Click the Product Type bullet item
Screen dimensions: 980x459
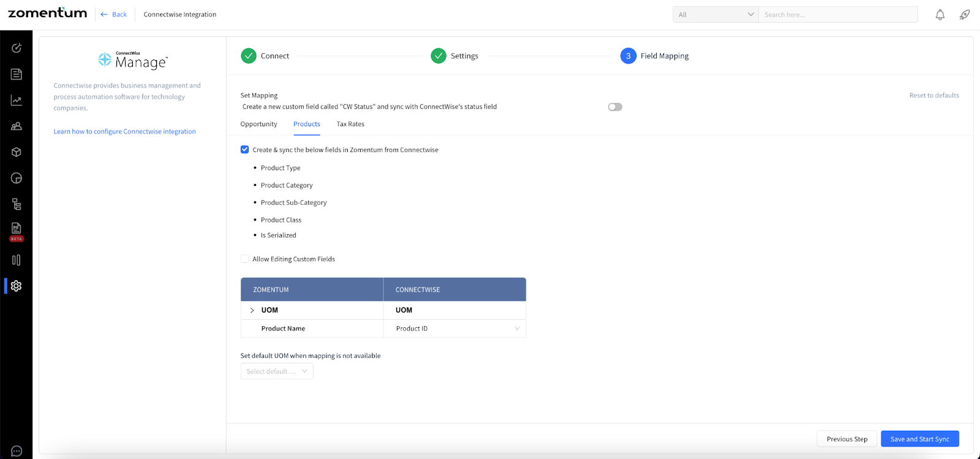click(281, 168)
